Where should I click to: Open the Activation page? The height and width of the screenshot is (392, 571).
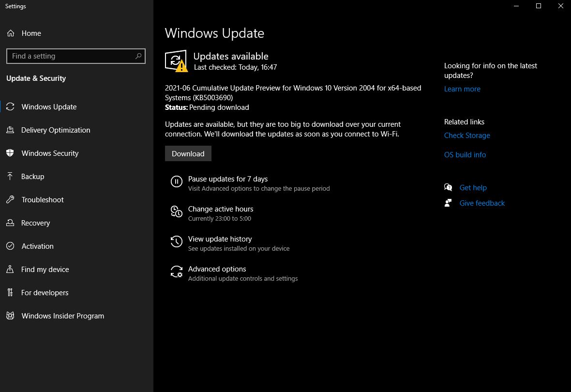(x=37, y=246)
